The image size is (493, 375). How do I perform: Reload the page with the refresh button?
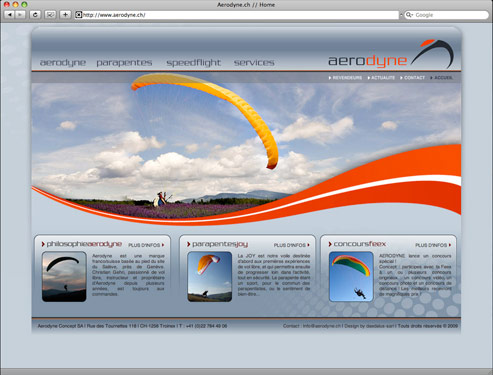coord(35,15)
